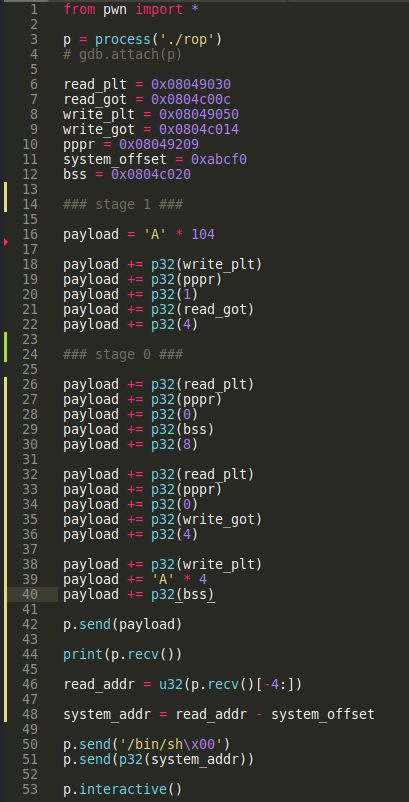Click the number 104 on line 16
This screenshot has width=409, height=802.
point(203,234)
